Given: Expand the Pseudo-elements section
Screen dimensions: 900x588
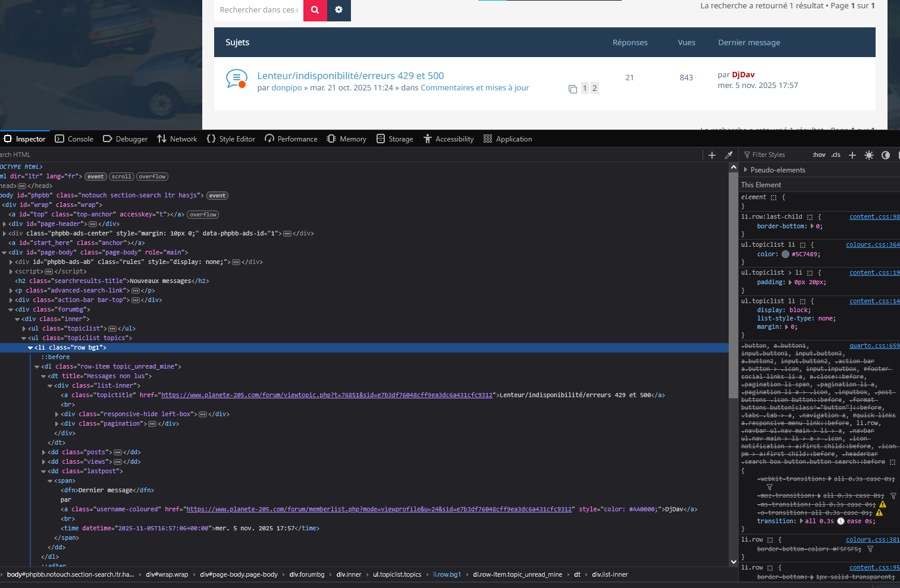Looking at the screenshot, I should [x=746, y=170].
